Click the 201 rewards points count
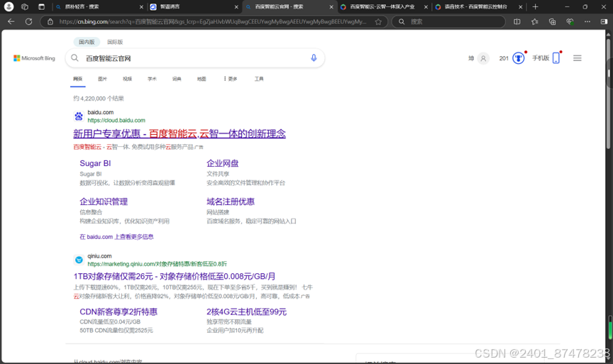Viewport: 613px width, 364px height. 504,58
